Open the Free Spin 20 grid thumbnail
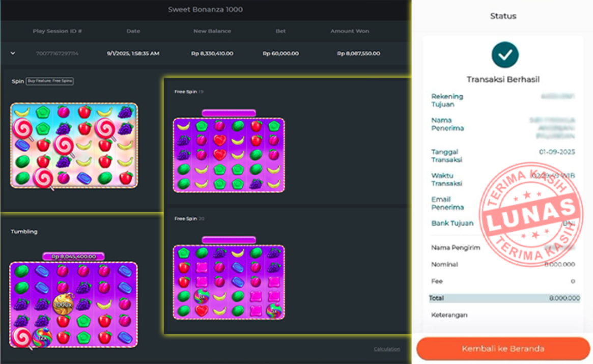The width and height of the screenshot is (593, 364). tap(229, 282)
